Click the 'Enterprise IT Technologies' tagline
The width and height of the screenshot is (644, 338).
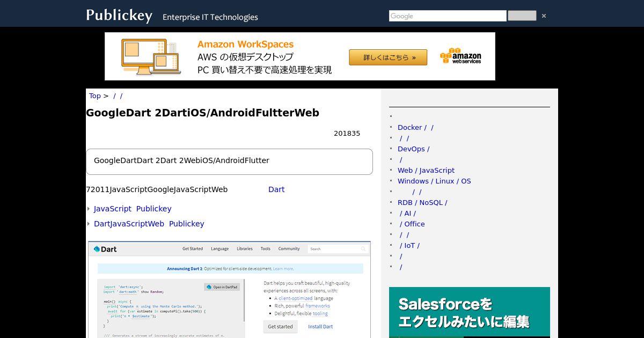[210, 17]
